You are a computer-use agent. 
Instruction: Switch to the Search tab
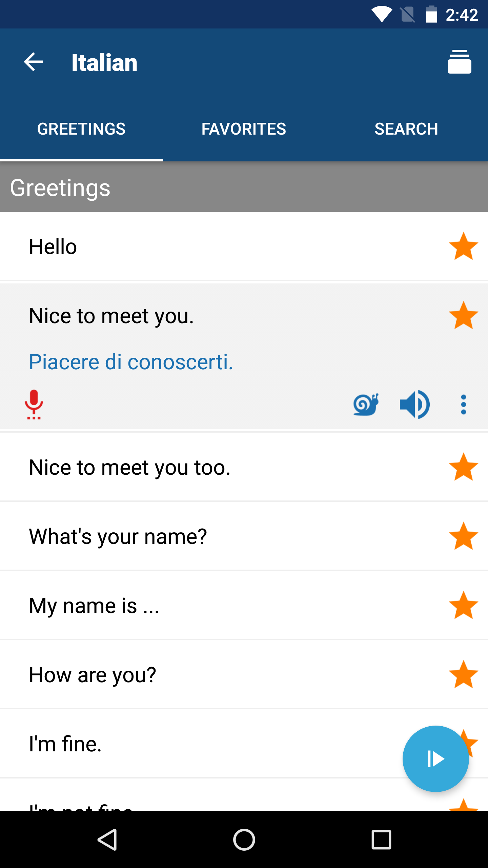click(406, 129)
